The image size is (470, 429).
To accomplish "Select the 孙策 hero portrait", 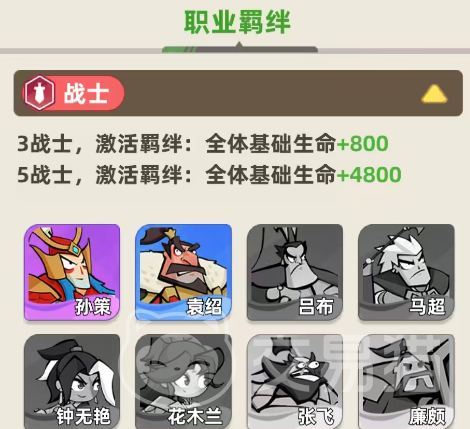I will click(x=72, y=272).
